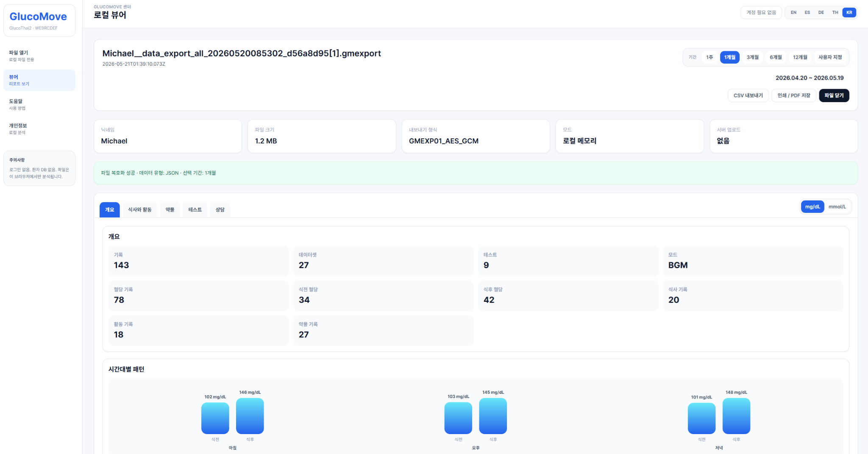The height and width of the screenshot is (454, 868).
Task: Click the 식전 혈당 34 stat card
Action: tap(383, 296)
